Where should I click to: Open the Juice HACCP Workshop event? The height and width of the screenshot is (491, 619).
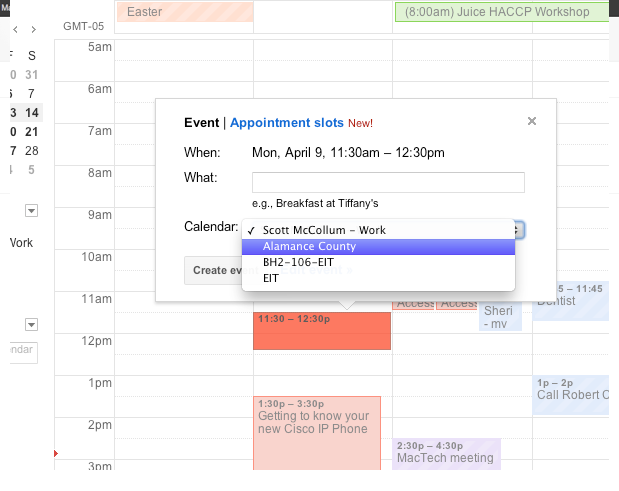tap(502, 12)
